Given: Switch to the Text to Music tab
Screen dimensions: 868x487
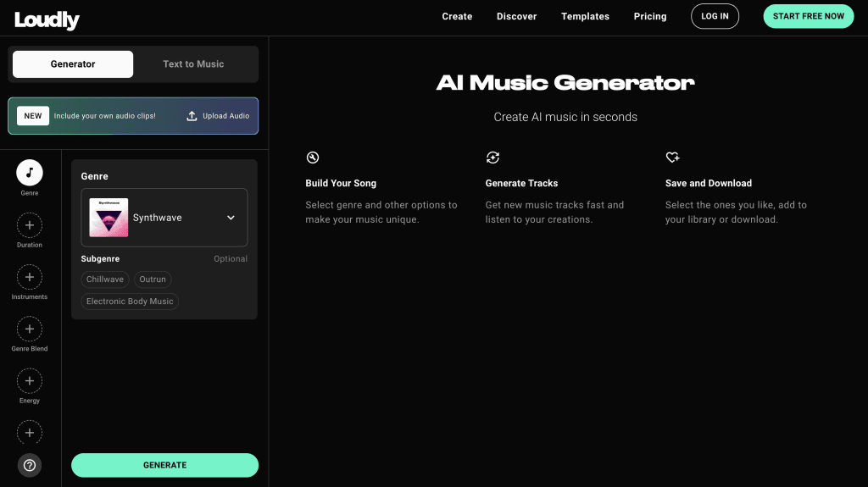Looking at the screenshot, I should [193, 64].
